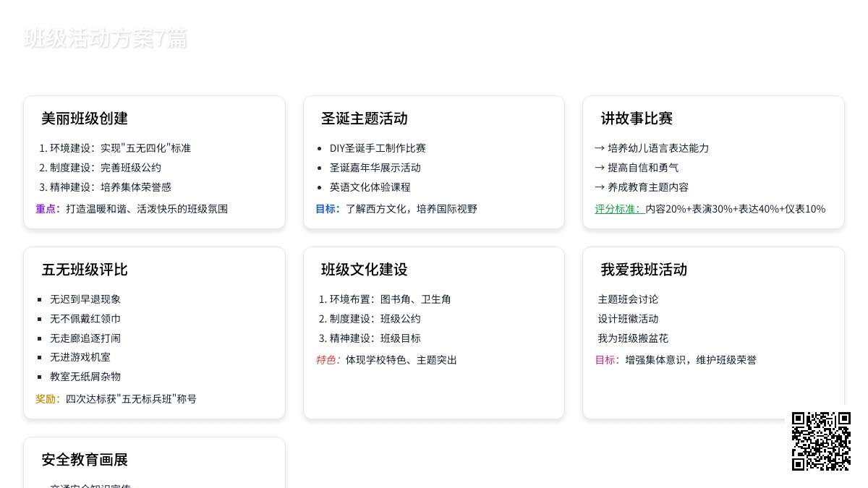868x488 pixels.
Task: Open the 安全教育画展 card title
Action: coord(85,460)
